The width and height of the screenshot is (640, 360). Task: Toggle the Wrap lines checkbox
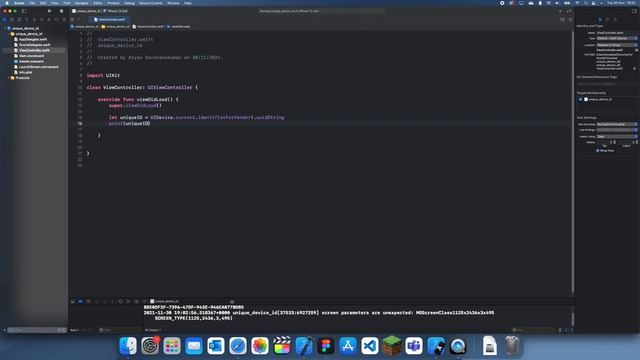pyautogui.click(x=598, y=150)
